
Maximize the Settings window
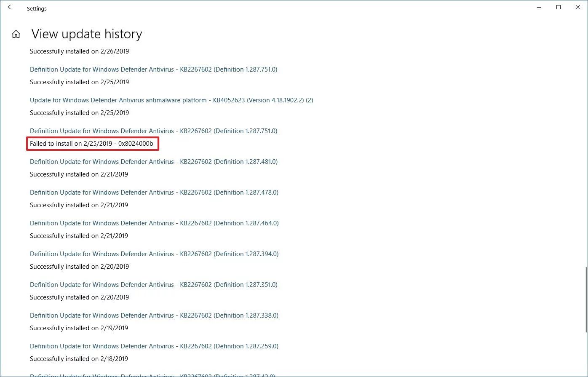click(x=559, y=7)
